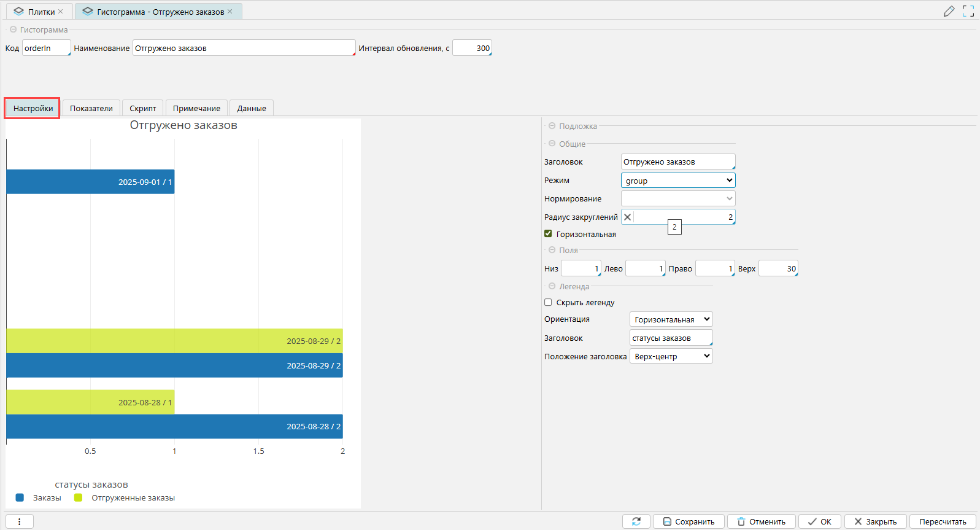
Task: Enable the Скрыть легенду checkbox
Action: 548,302
